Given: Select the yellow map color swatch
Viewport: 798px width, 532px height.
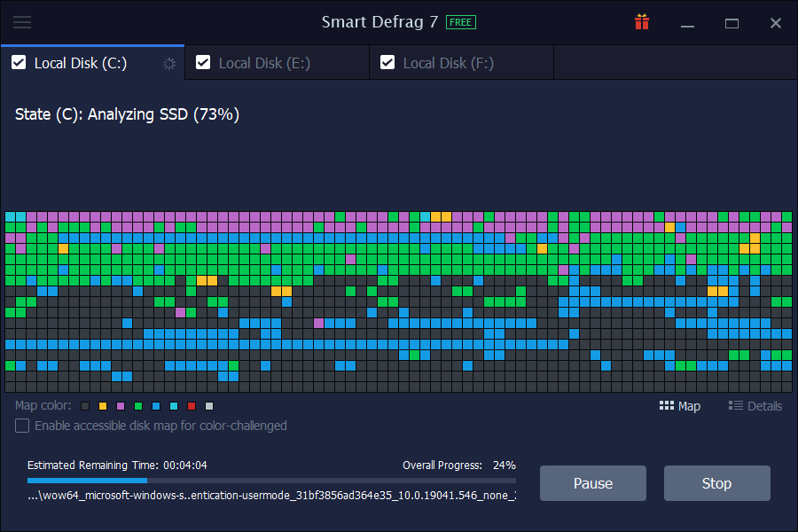Looking at the screenshot, I should [103, 405].
